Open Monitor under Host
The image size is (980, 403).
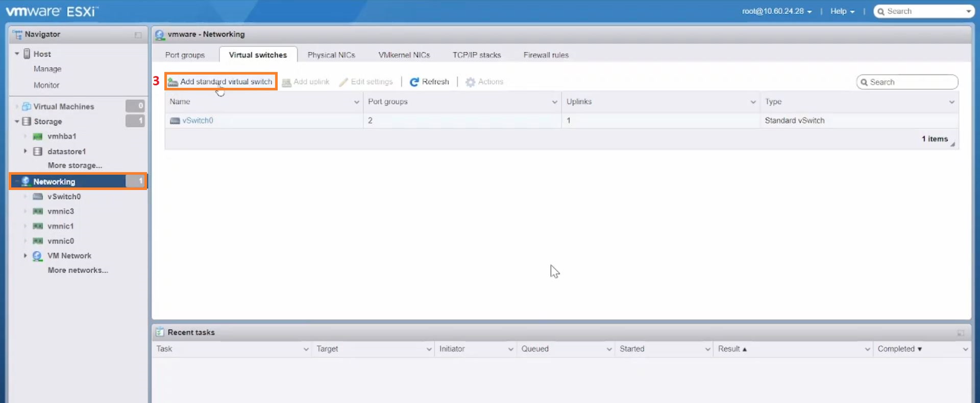point(46,85)
